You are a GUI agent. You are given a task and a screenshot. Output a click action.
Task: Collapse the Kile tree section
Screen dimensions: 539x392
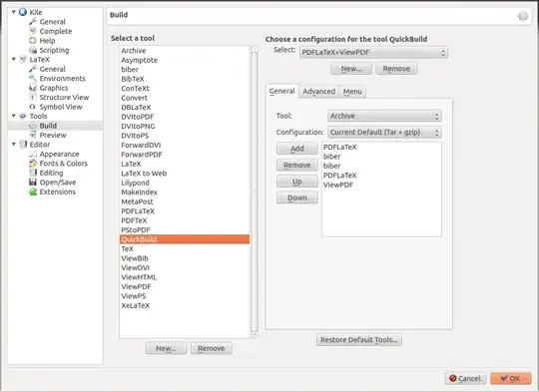coord(14,12)
